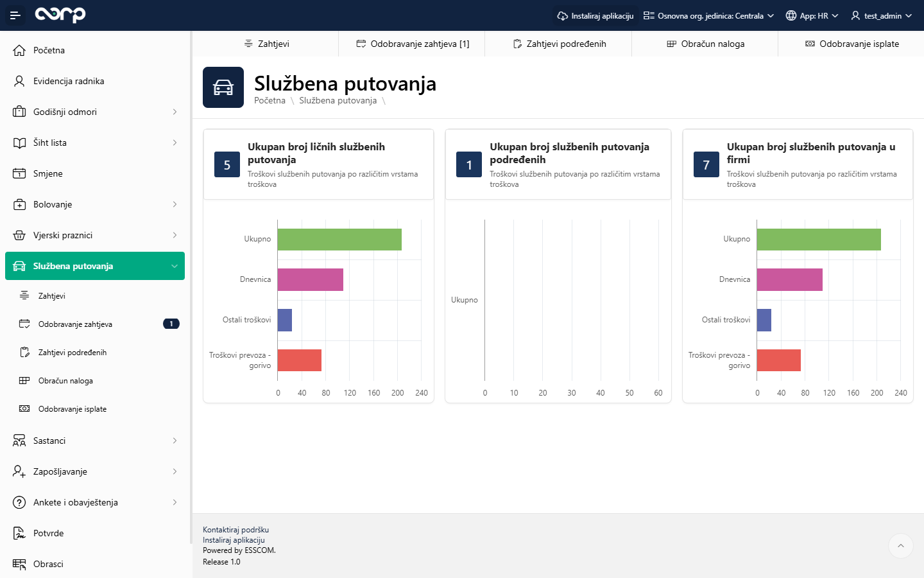This screenshot has width=924, height=578.
Task: Switch to the Odobravanje zahtjeva [1] tab
Action: tap(413, 44)
